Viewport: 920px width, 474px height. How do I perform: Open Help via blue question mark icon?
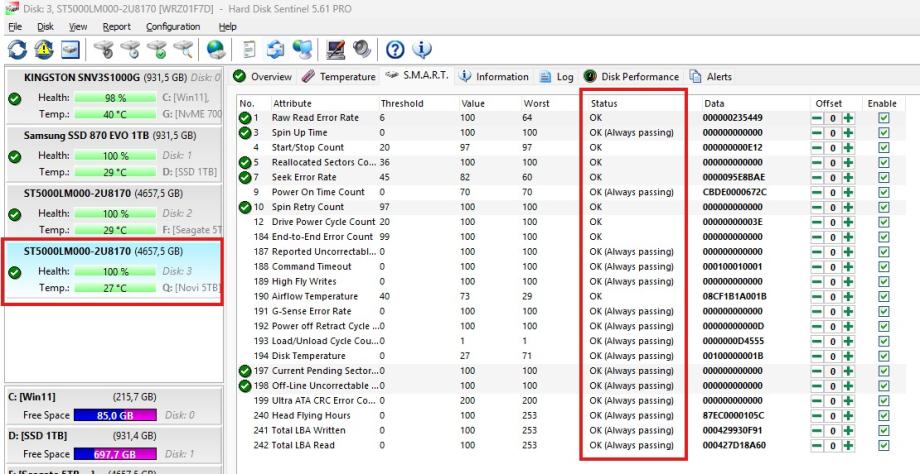(395, 49)
